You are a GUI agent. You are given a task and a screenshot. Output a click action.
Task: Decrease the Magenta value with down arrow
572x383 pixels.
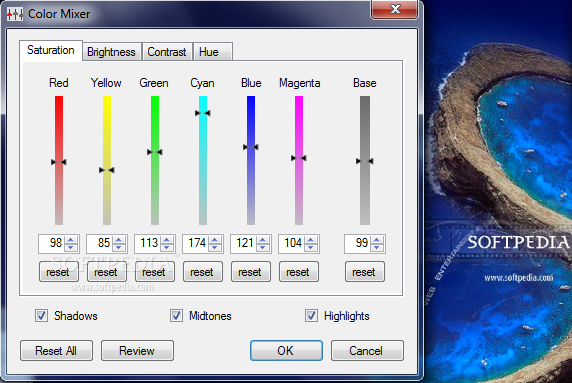tap(311, 248)
